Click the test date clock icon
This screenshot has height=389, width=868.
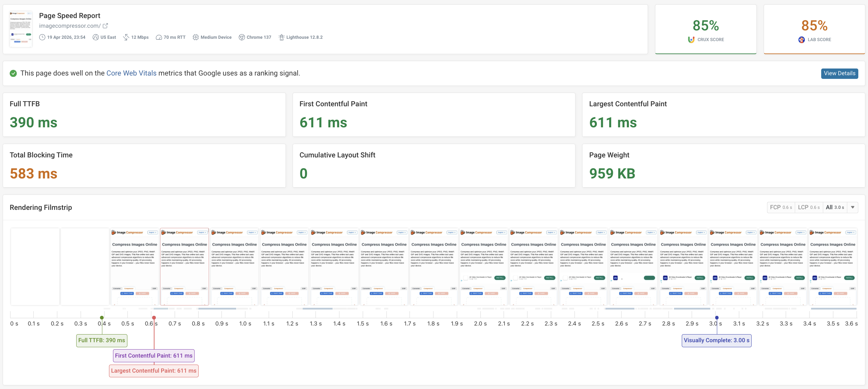click(x=42, y=37)
